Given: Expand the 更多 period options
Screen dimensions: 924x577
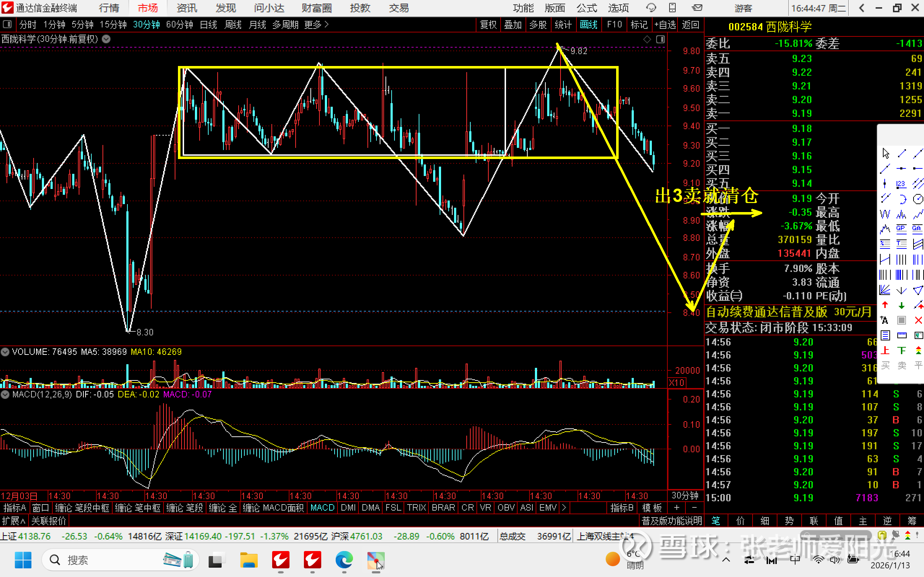Looking at the screenshot, I should (x=316, y=25).
